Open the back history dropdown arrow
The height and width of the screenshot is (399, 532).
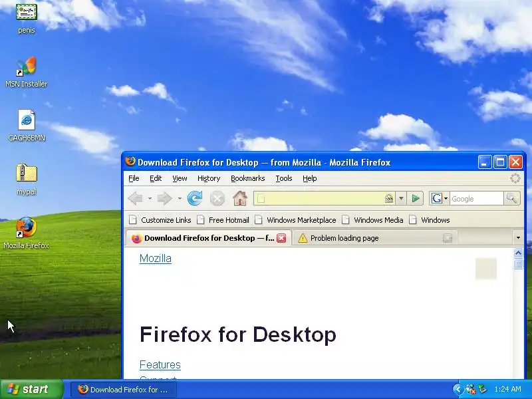tap(150, 198)
